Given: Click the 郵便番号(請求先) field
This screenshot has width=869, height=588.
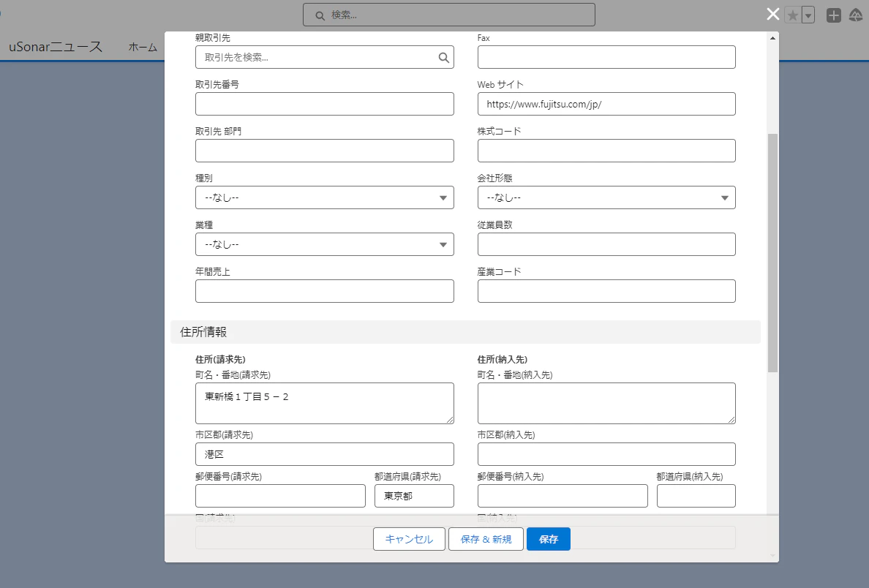Looking at the screenshot, I should click(280, 496).
